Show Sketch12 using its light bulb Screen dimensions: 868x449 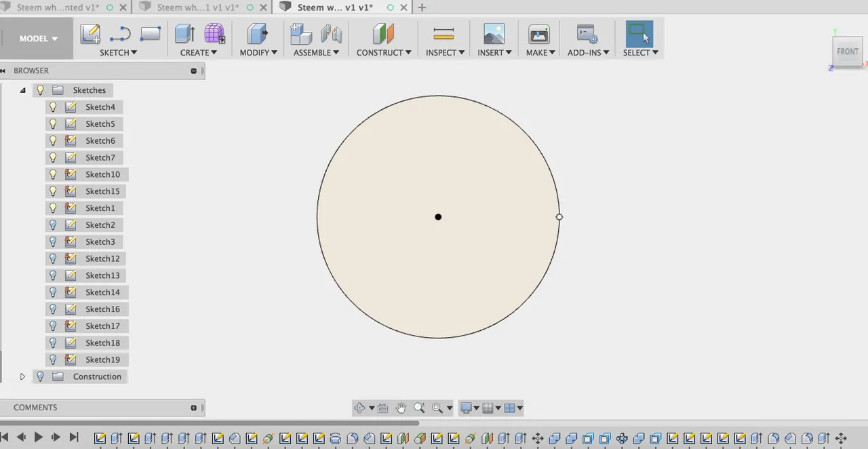click(x=53, y=258)
